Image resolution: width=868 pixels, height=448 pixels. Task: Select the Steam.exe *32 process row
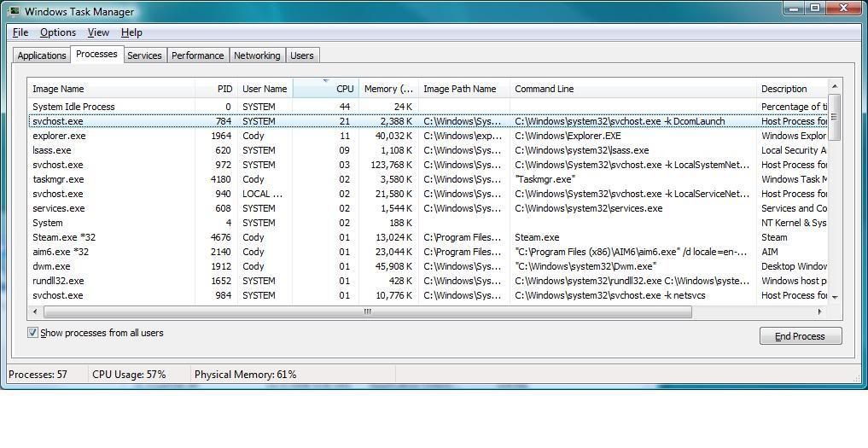428,237
